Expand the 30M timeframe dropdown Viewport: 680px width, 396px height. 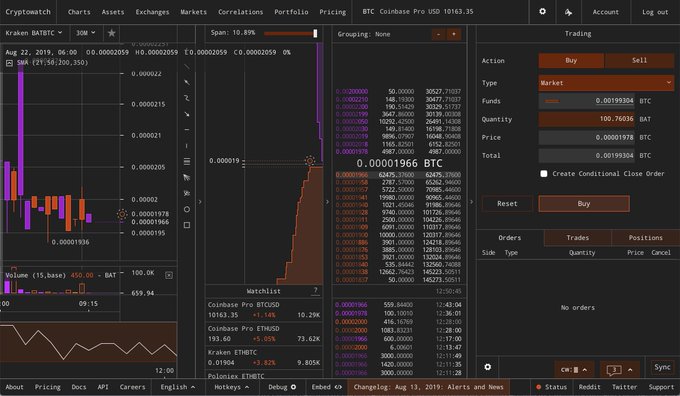point(85,33)
